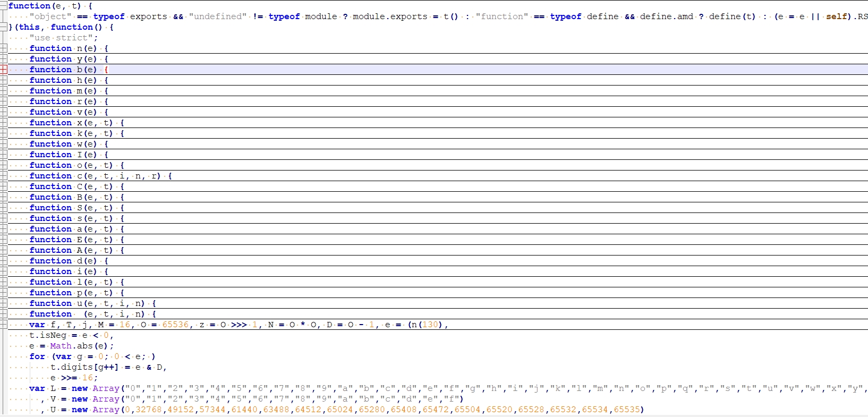Expand the folded function x(e, t) block

click(x=4, y=123)
